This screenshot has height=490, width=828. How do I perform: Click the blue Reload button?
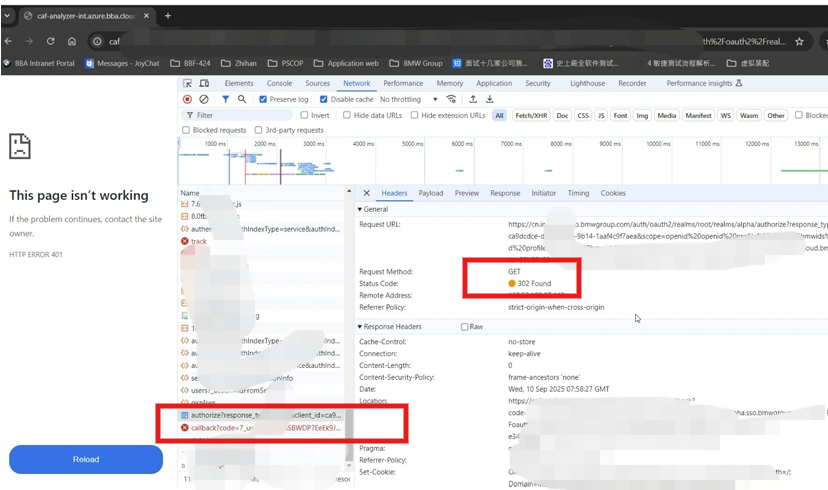coord(86,459)
